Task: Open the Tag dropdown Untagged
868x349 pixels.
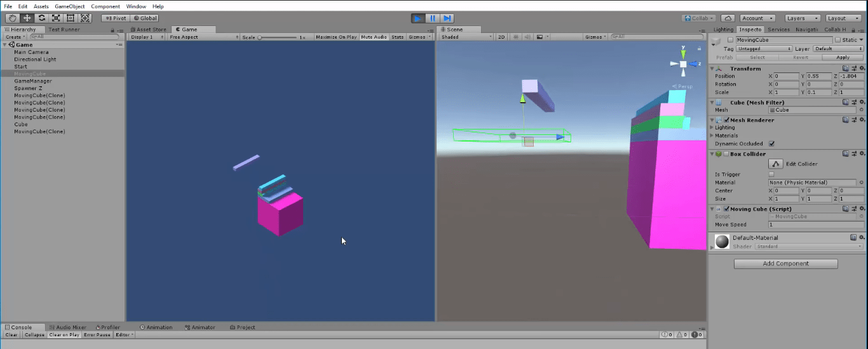Action: 764,49
